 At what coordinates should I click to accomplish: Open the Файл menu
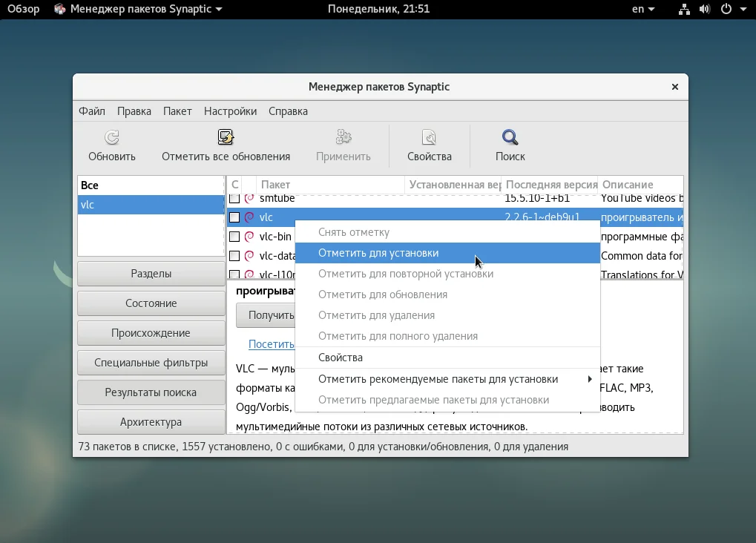pos(92,111)
